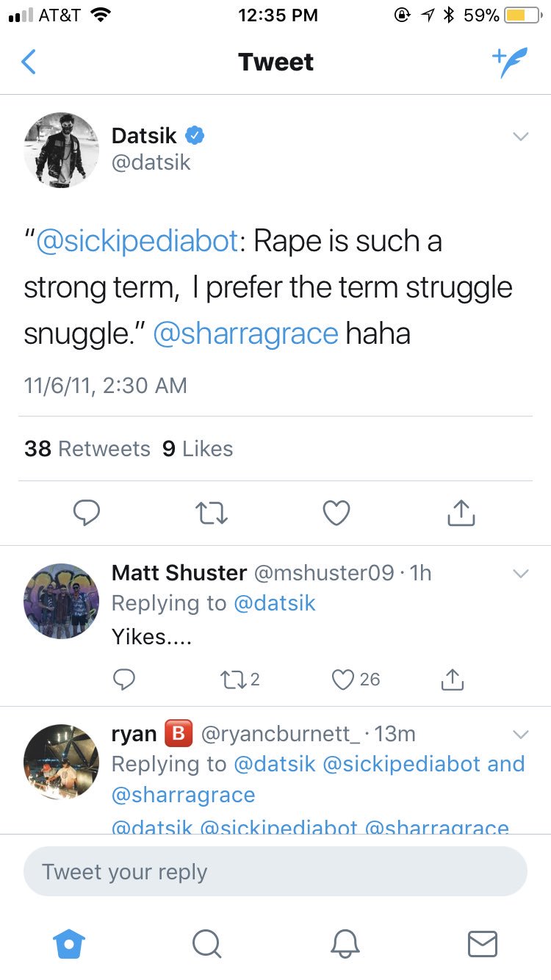Share the main Datsik tweet

point(461,513)
